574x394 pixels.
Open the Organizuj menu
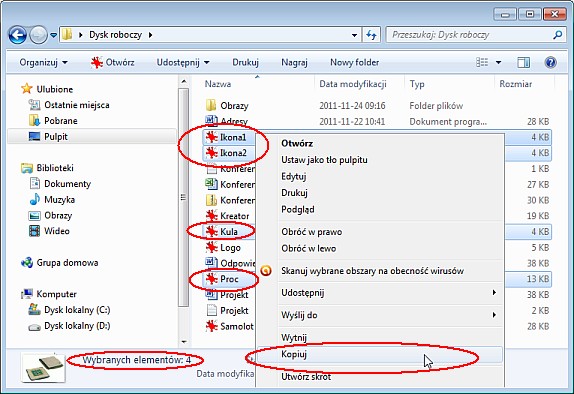(44, 62)
